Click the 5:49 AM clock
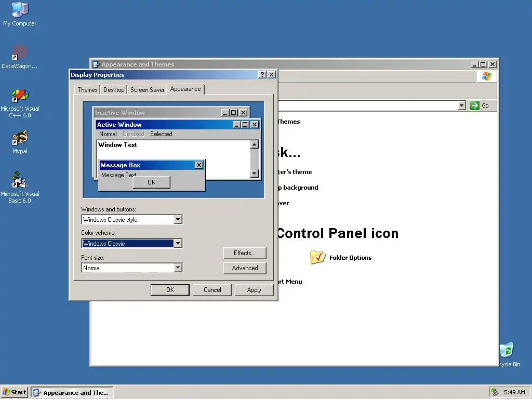Screen dimensions: 532x399 pos(514,392)
